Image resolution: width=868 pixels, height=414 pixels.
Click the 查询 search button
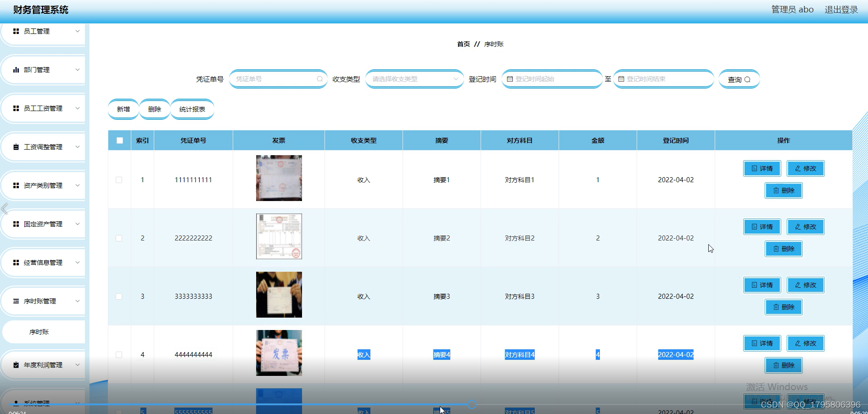[739, 79]
